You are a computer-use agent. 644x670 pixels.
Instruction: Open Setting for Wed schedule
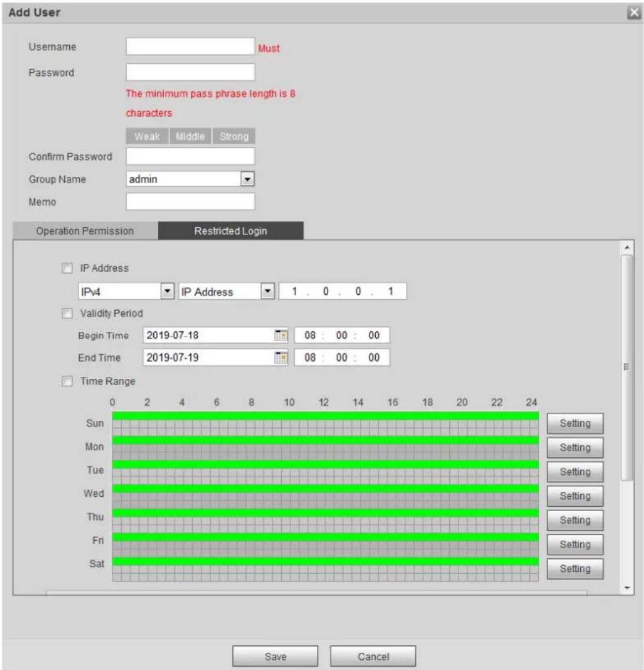575,496
